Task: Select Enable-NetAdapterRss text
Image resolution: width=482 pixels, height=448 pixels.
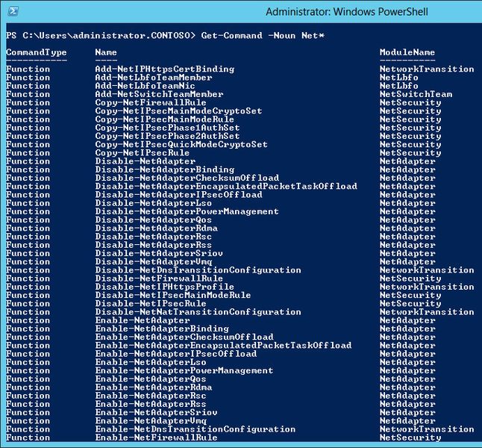Action: click(x=151, y=404)
